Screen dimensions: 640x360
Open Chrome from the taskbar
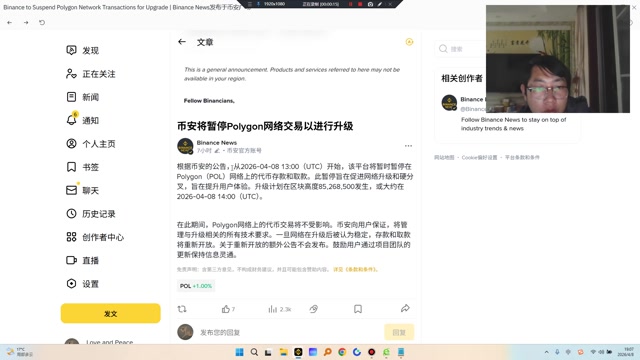click(x=342, y=352)
